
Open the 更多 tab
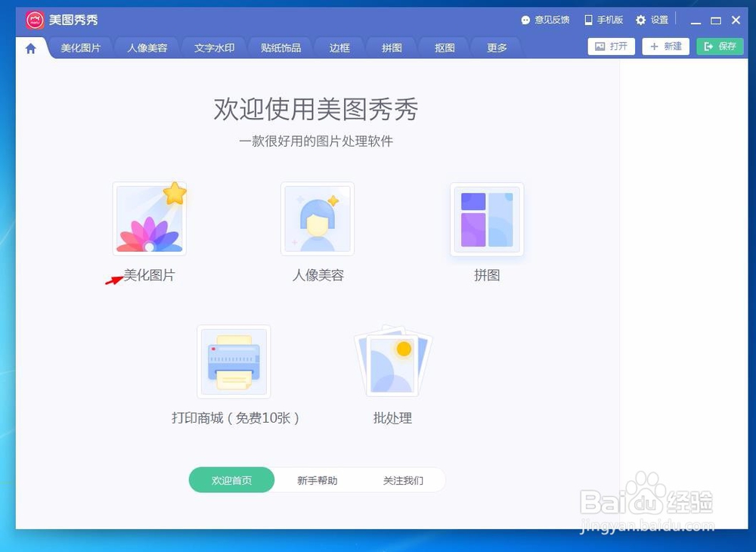(497, 48)
